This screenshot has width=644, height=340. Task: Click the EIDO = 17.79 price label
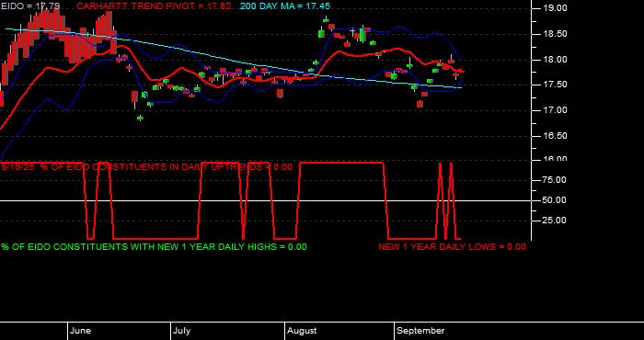[x=30, y=6]
